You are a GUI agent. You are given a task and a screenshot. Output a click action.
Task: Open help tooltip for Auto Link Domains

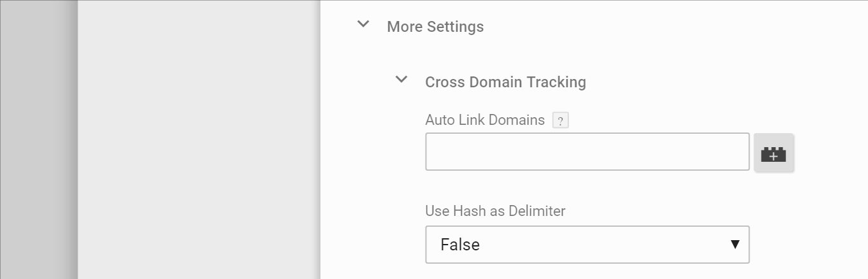[560, 120]
